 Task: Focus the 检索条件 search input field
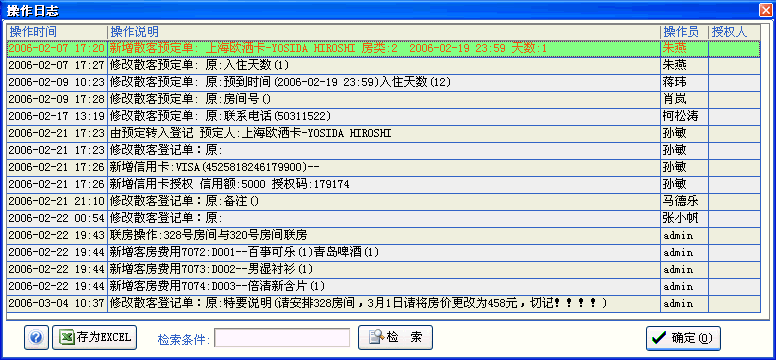pyautogui.click(x=282, y=338)
